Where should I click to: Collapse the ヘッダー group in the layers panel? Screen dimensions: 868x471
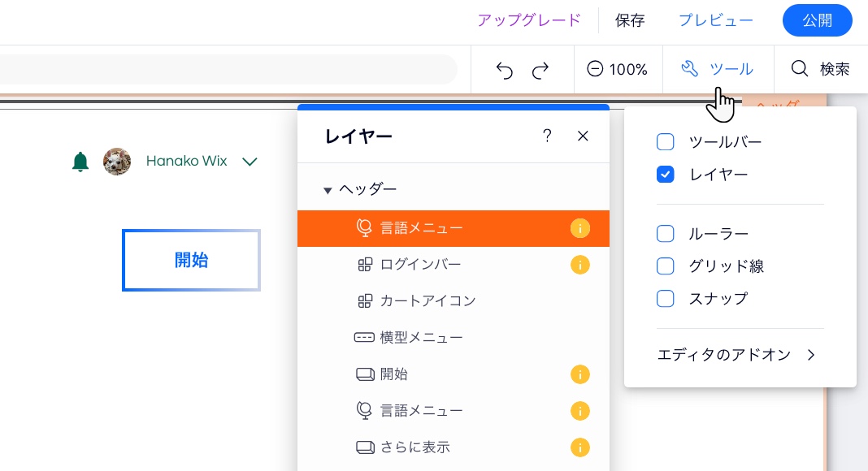click(328, 189)
